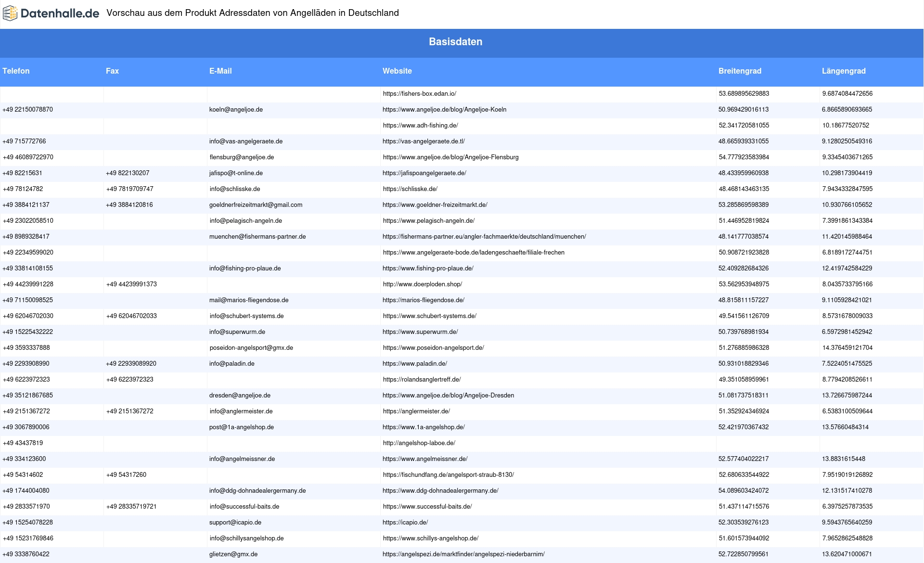
Task: Click the Datenhalle.de logo icon
Action: point(10,13)
